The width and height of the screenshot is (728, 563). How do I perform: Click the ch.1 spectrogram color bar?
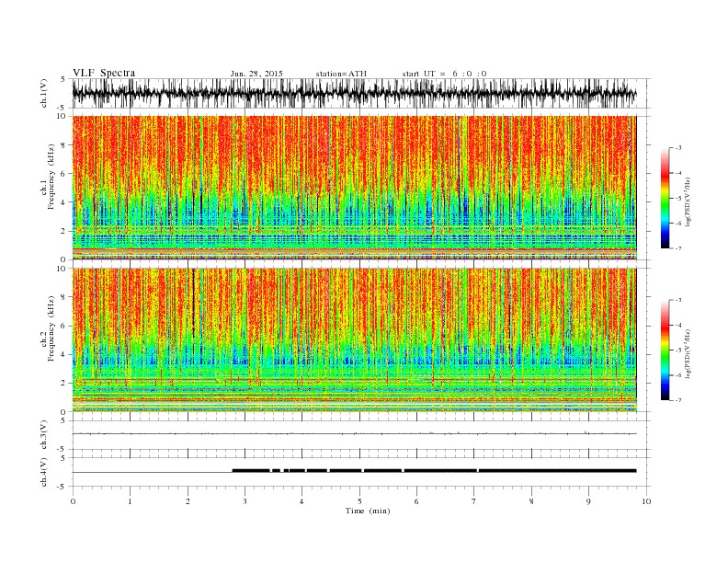pyautogui.click(x=665, y=198)
